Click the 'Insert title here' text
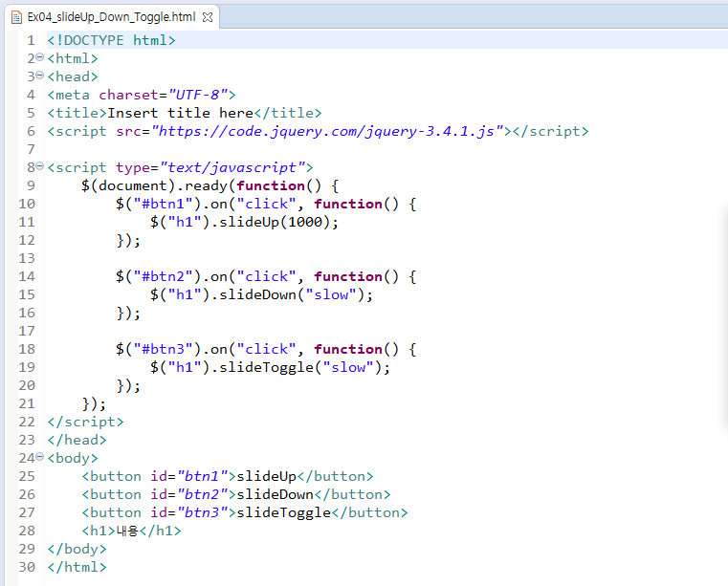The image size is (728, 586). [x=181, y=113]
